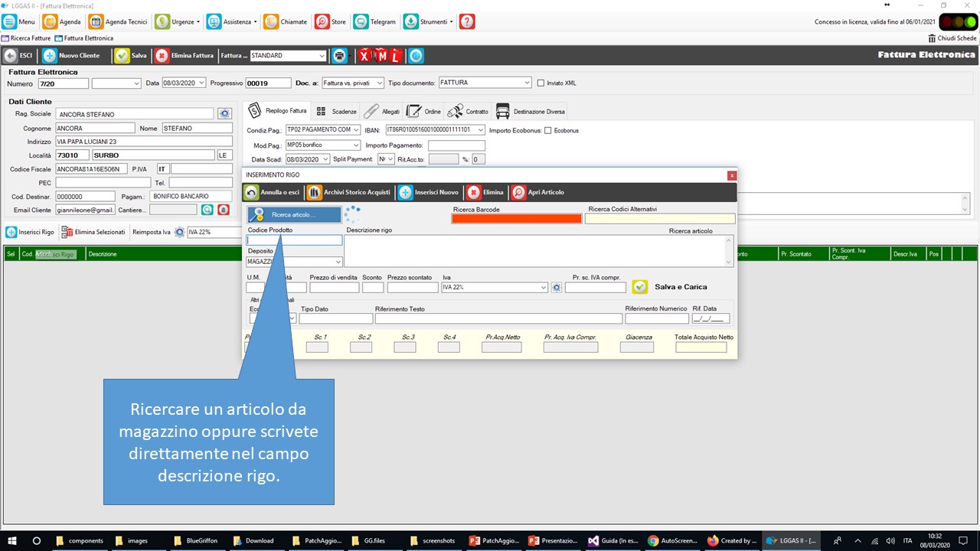Click the gear icon next to IVA 22% in dialog
980x551 pixels.
click(557, 288)
